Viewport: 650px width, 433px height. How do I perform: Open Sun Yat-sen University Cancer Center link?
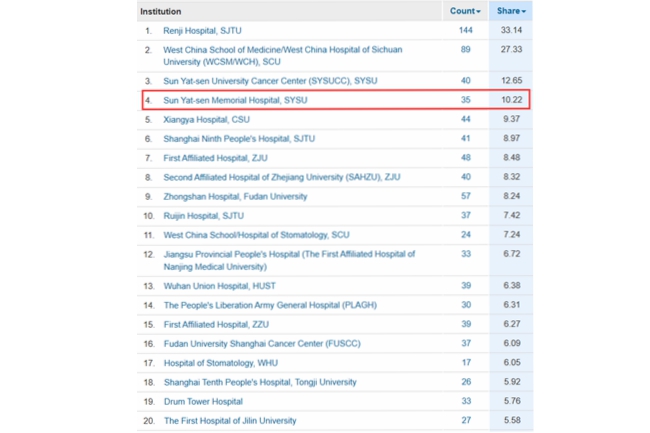tap(270, 81)
